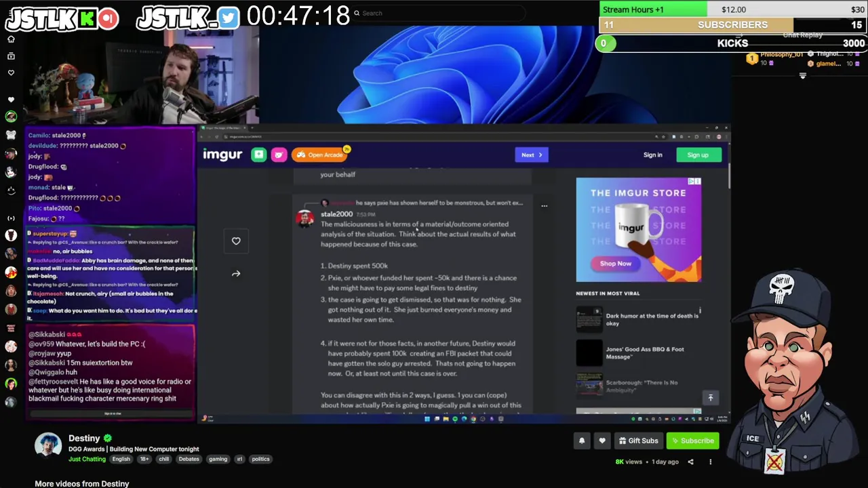
Task: Click the Gift Subs button
Action: pos(638,441)
